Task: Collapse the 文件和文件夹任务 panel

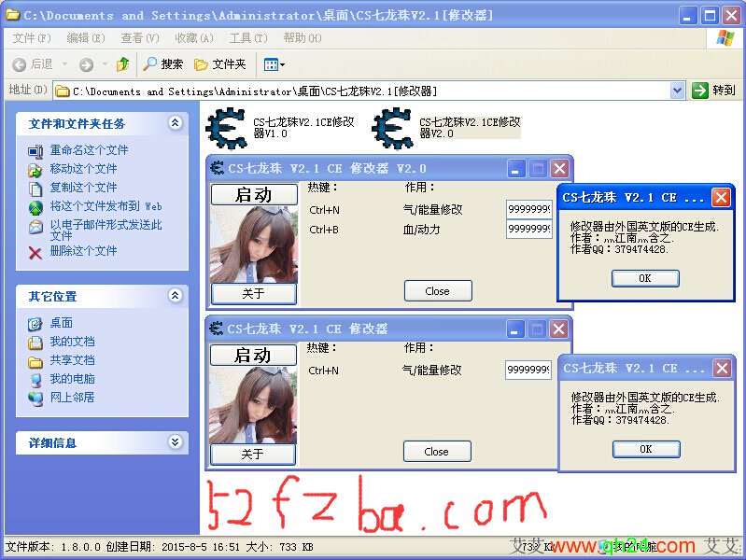Action: click(x=175, y=123)
